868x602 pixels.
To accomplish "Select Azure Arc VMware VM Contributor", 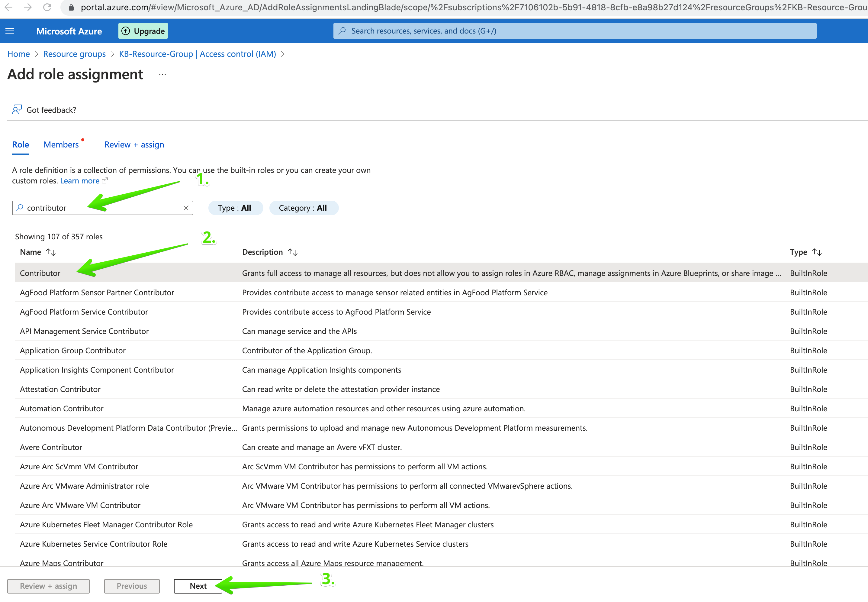I will click(441, 505).
